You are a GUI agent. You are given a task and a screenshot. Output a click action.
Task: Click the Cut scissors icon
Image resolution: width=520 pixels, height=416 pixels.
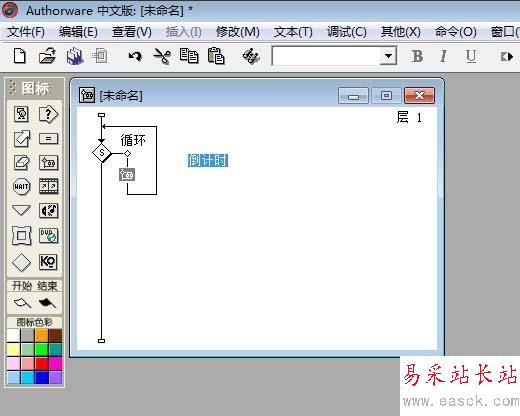point(162,56)
